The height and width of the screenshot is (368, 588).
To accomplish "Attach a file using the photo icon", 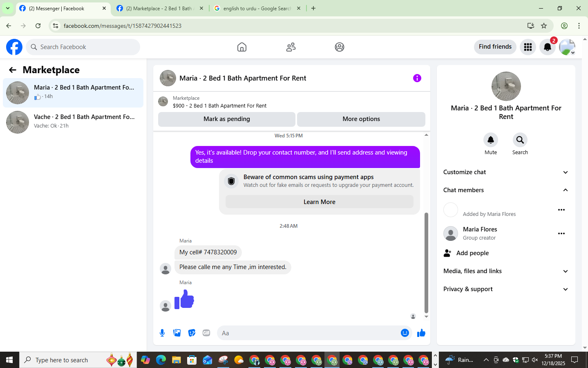I will [x=177, y=333].
